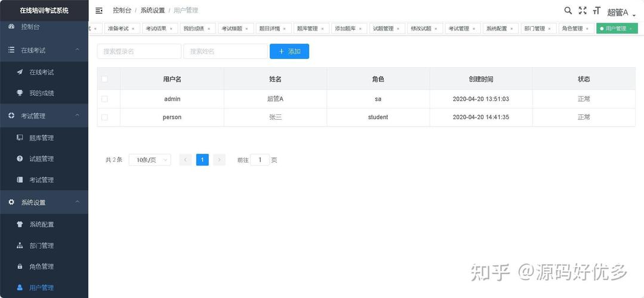This screenshot has width=644, height=298.
Task: Click the 2020-04-20 13:51:03 cell
Action: click(481, 99)
